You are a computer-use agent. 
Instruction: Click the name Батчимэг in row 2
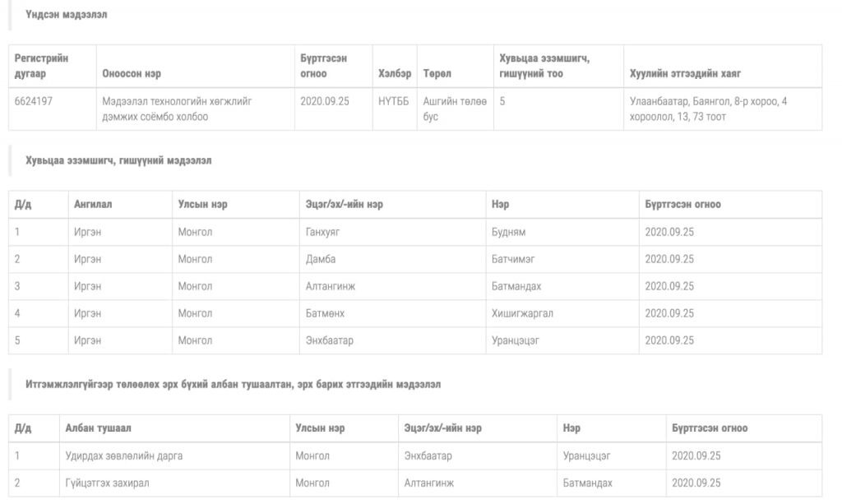pyautogui.click(x=513, y=259)
